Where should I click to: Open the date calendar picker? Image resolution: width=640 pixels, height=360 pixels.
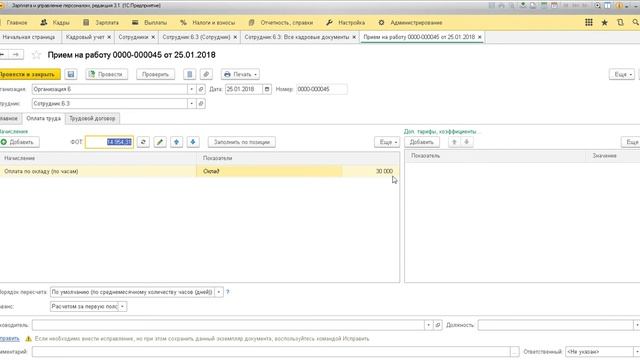click(267, 89)
